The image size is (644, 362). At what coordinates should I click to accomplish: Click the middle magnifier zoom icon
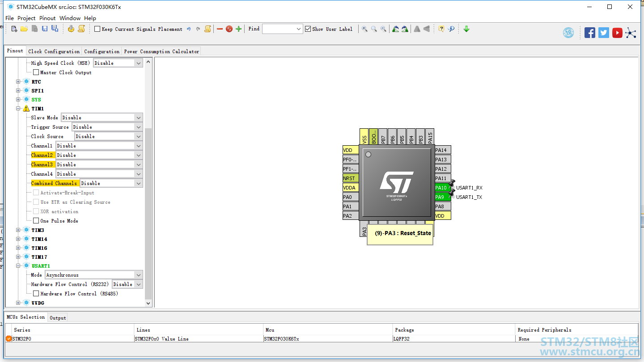(374, 29)
